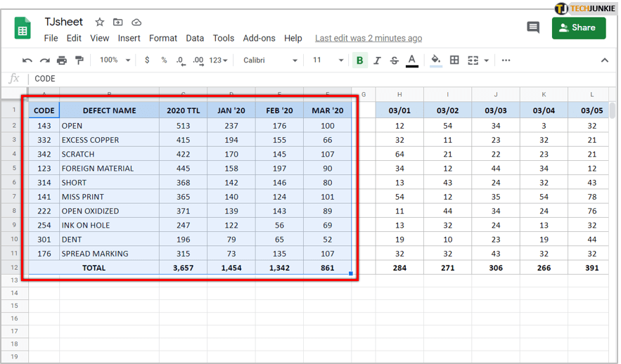Open the fill color picker

click(436, 60)
